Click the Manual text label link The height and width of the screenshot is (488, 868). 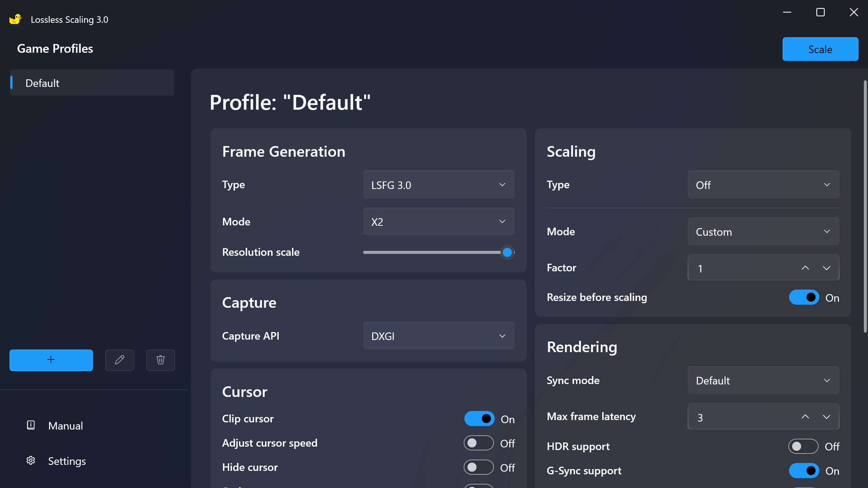point(66,425)
